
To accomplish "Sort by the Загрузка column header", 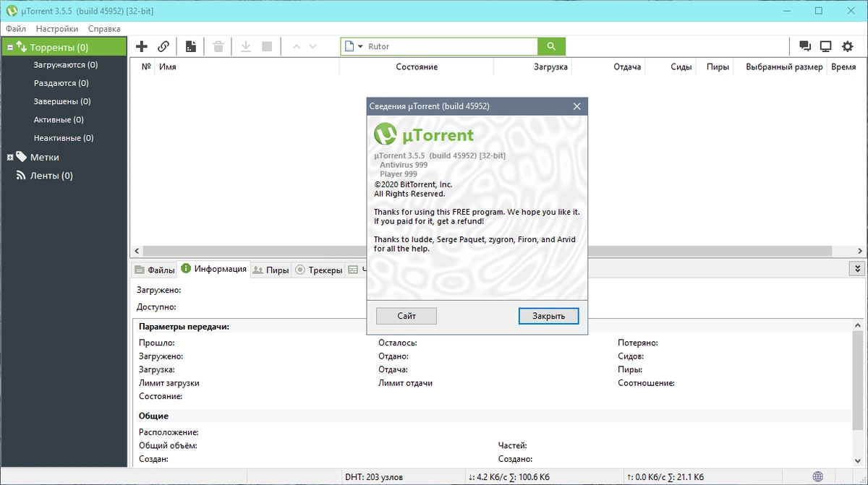I will tap(532, 66).
